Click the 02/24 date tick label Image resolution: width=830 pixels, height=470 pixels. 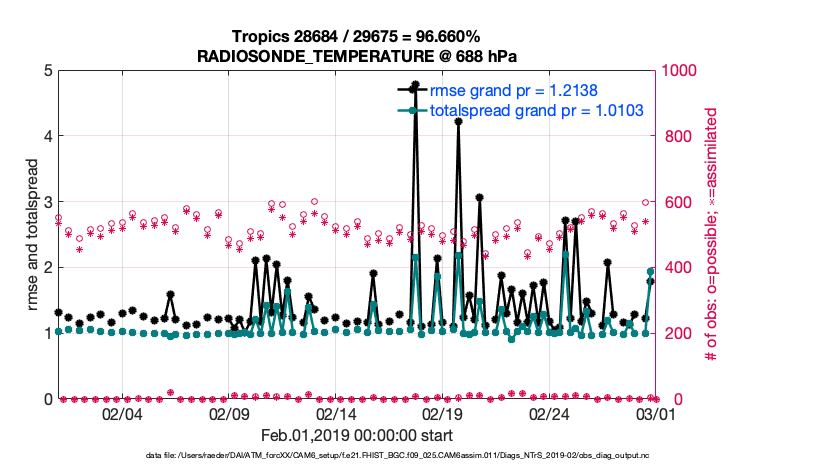(x=549, y=414)
